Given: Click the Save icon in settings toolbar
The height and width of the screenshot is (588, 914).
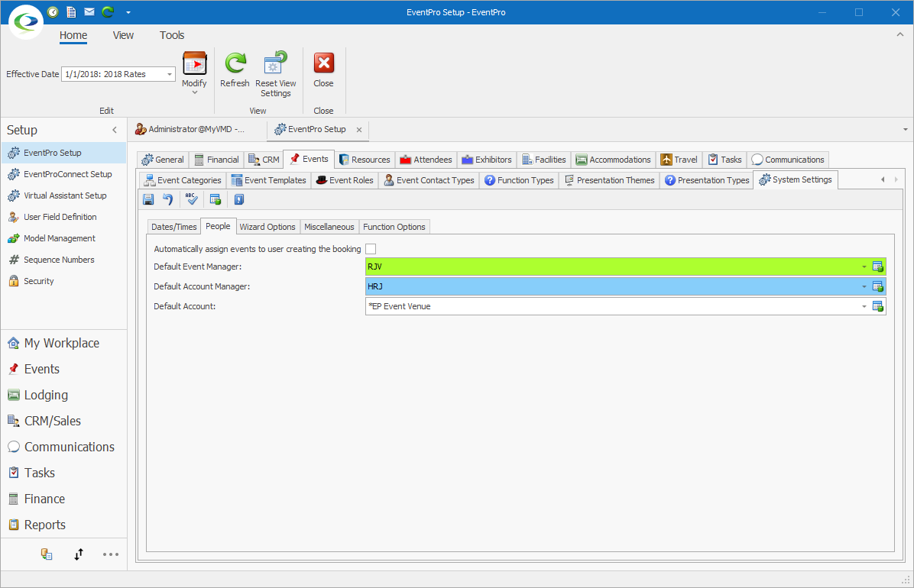Looking at the screenshot, I should (x=149, y=200).
